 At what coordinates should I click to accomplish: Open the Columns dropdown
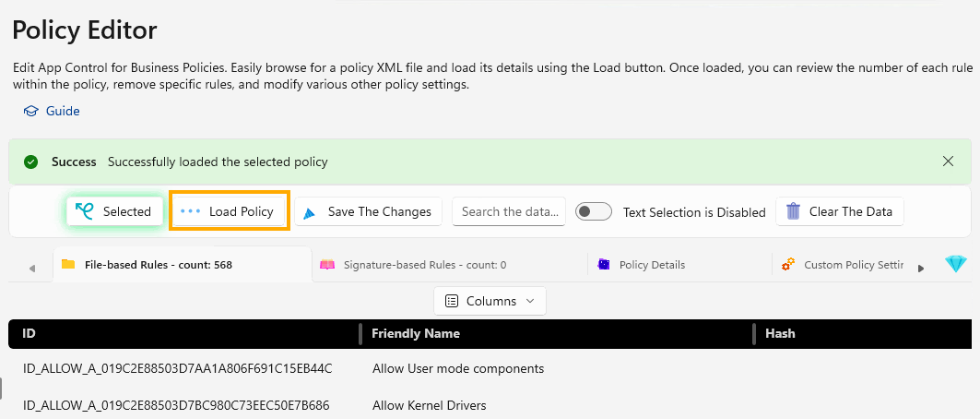point(490,301)
